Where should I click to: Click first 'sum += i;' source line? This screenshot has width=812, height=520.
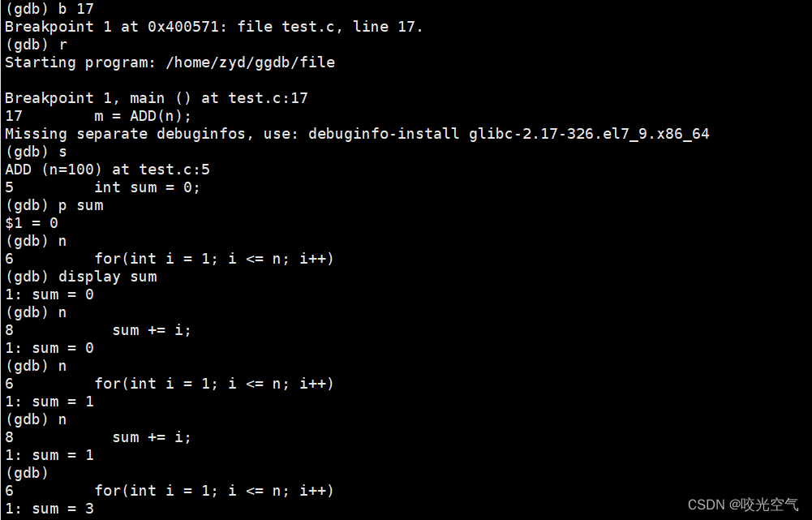point(151,330)
